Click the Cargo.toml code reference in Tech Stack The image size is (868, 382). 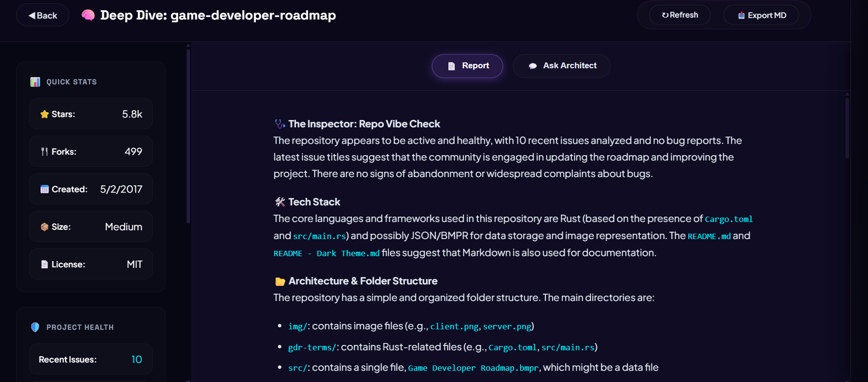pyautogui.click(x=729, y=220)
